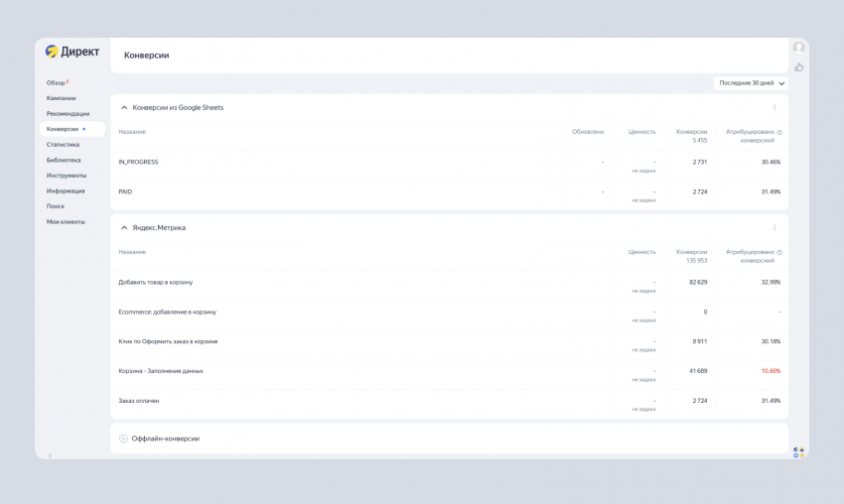844x504 pixels.
Task: Expand the Оффлайн-конверсии section
Action: [x=124, y=438]
